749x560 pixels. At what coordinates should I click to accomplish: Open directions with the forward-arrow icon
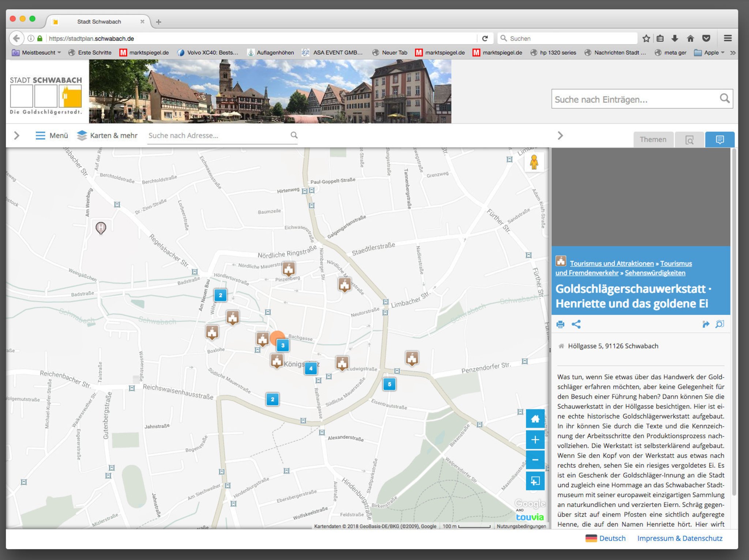pos(706,324)
